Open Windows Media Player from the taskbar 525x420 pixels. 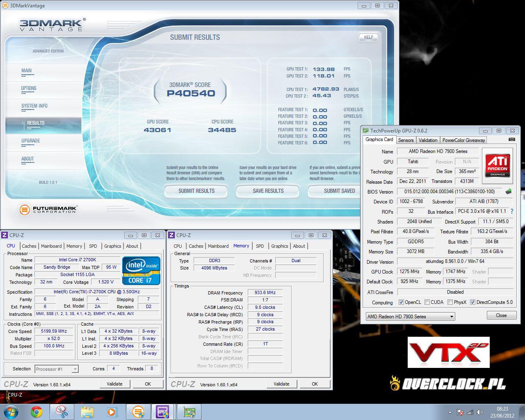[x=112, y=412]
